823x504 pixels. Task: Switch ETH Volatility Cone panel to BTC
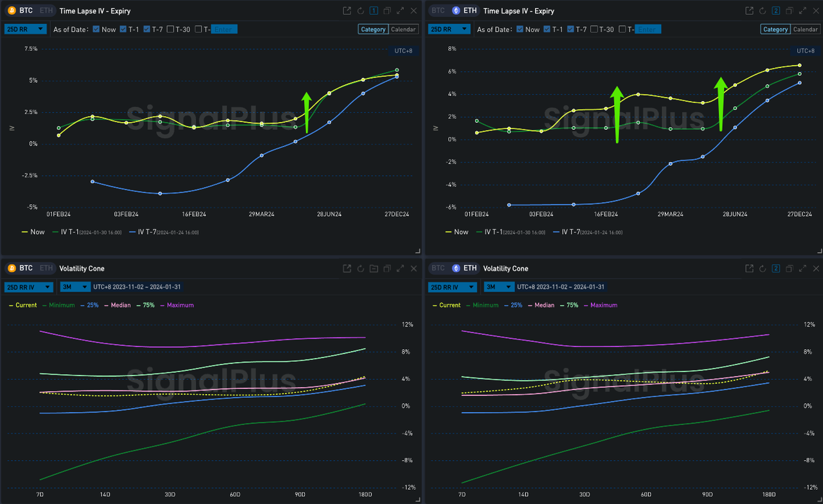(x=438, y=268)
